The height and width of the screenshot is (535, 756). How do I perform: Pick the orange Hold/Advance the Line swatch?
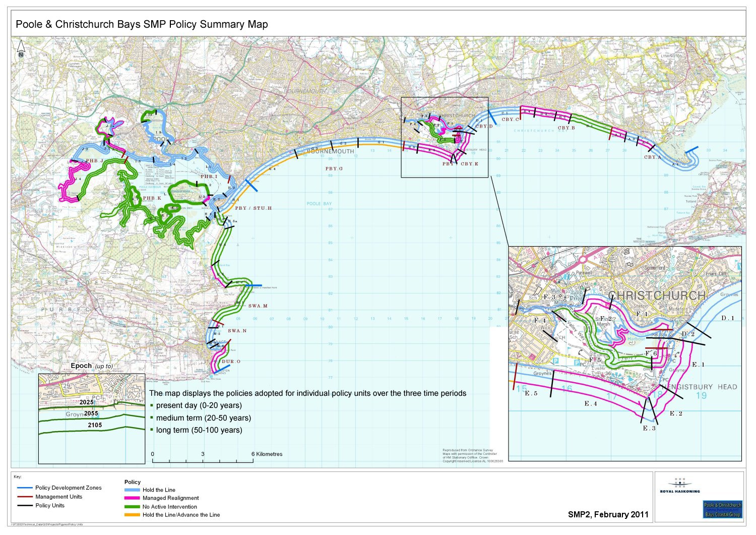pos(132,515)
